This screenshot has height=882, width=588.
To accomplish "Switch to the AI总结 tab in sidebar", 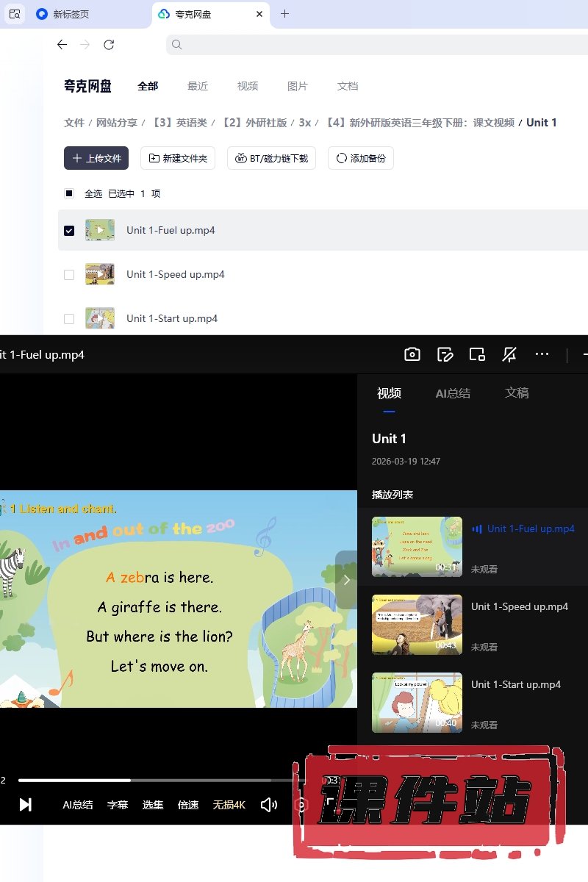I will pos(453,393).
